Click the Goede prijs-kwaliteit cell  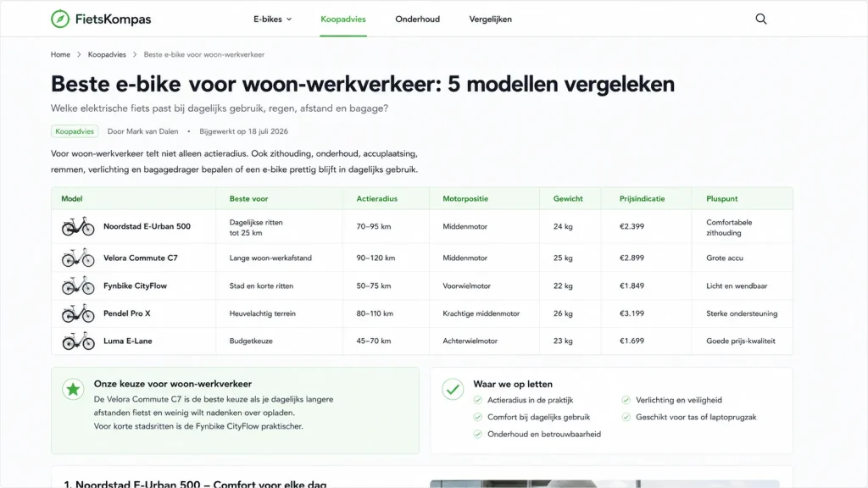tap(741, 341)
